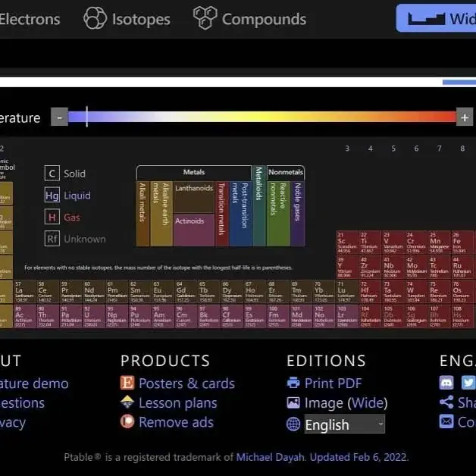Click the Wide layout button

tap(436, 18)
